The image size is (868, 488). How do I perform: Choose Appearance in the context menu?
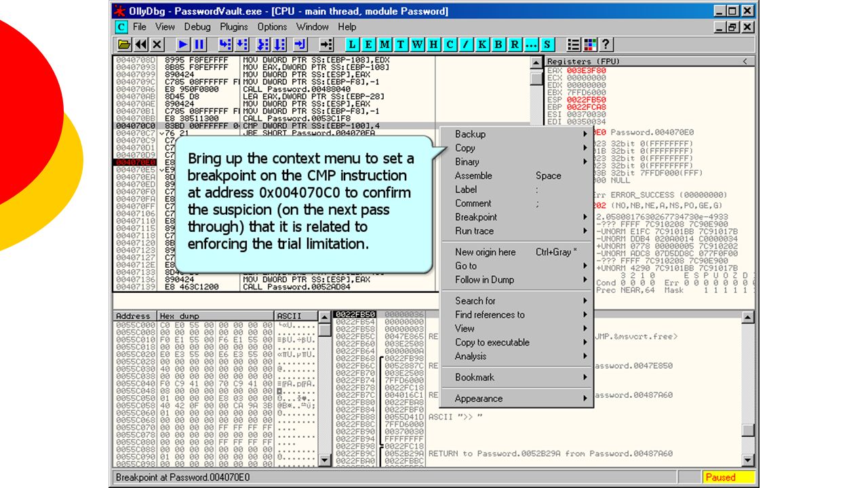coord(517,399)
